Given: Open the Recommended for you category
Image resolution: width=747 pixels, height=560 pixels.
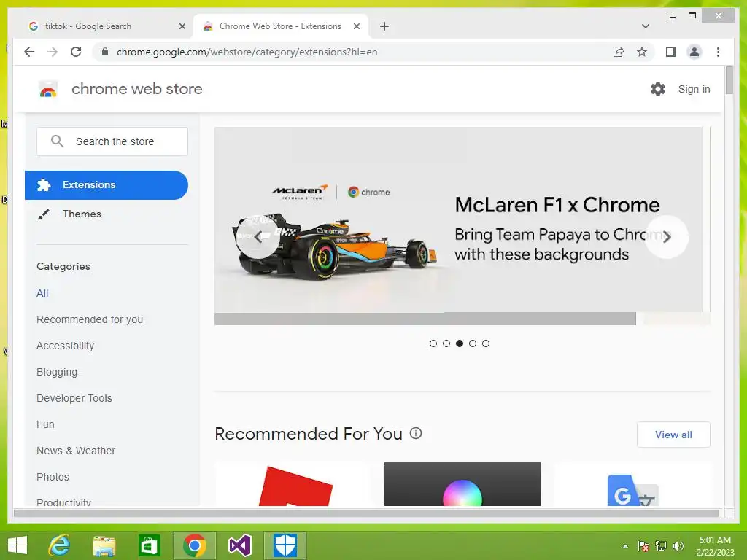Looking at the screenshot, I should coord(90,319).
